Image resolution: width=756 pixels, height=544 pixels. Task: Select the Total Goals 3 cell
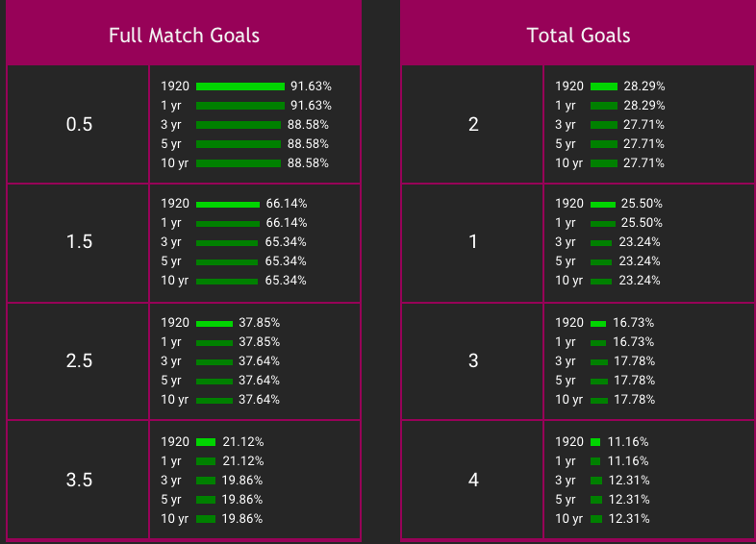point(472,360)
